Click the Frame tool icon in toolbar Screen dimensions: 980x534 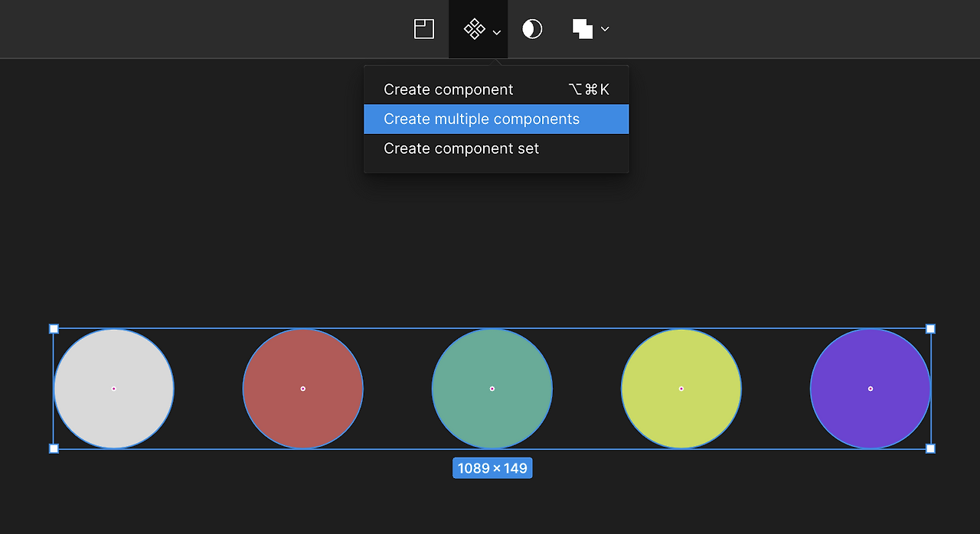point(424,29)
